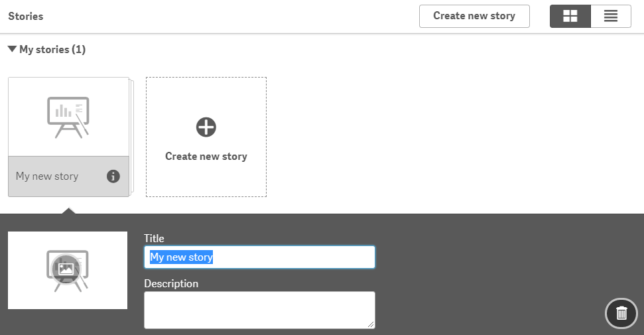Delete the story with the trash icon
644x335 pixels.
coord(621,313)
